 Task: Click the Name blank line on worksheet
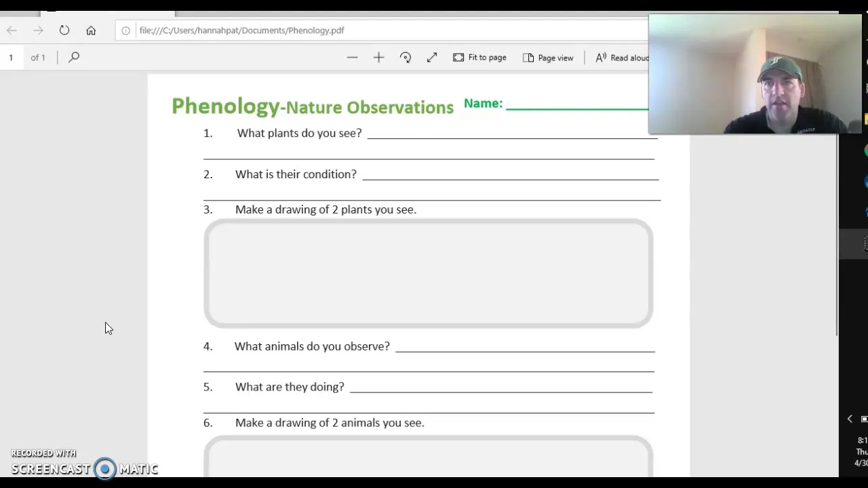[577, 107]
